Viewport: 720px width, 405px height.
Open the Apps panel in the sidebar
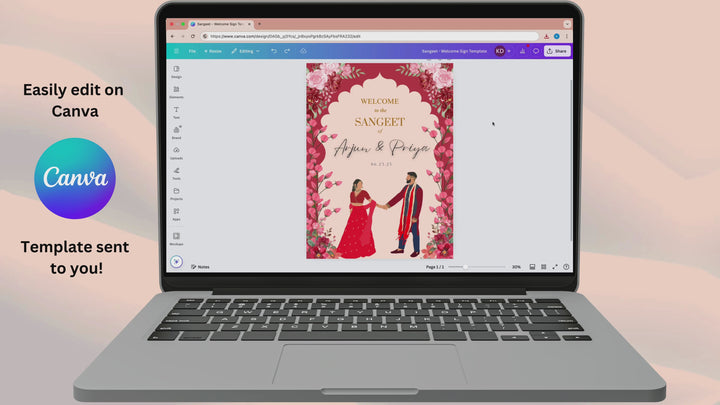176,214
